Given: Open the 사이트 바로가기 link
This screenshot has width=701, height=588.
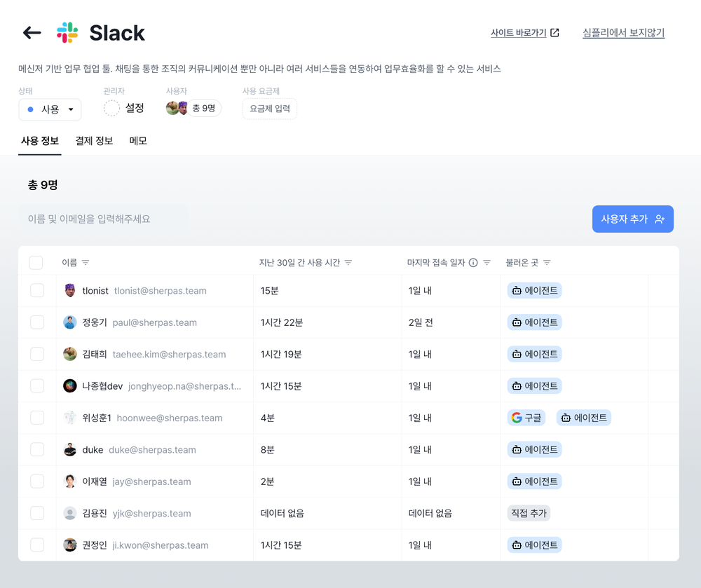Looking at the screenshot, I should point(519,33).
